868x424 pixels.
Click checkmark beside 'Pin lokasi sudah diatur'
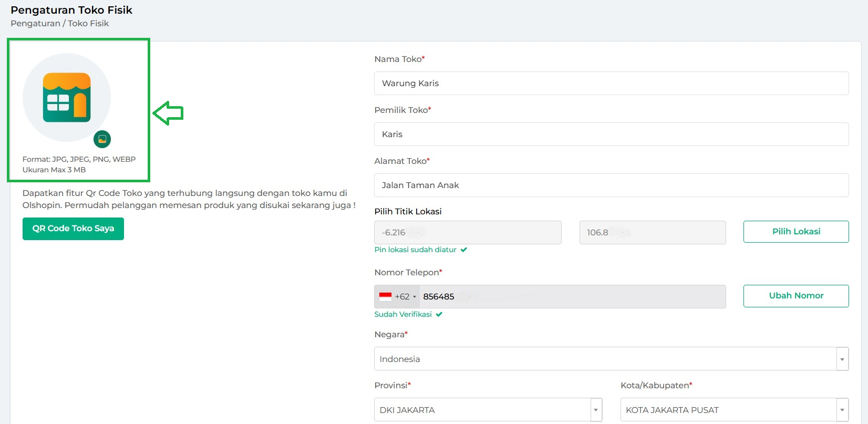click(x=464, y=250)
